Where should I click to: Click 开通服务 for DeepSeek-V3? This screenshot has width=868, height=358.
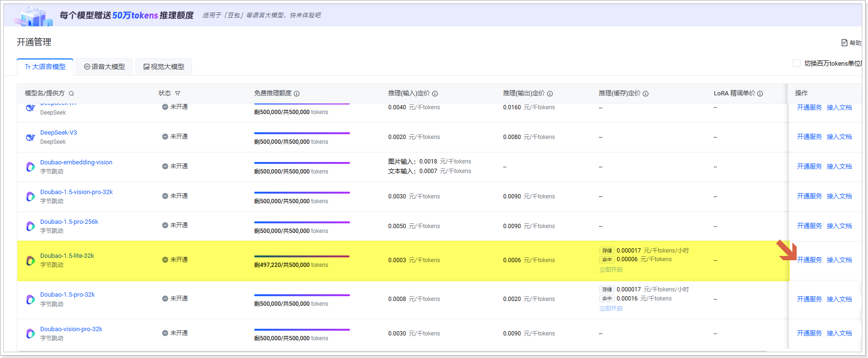point(809,137)
